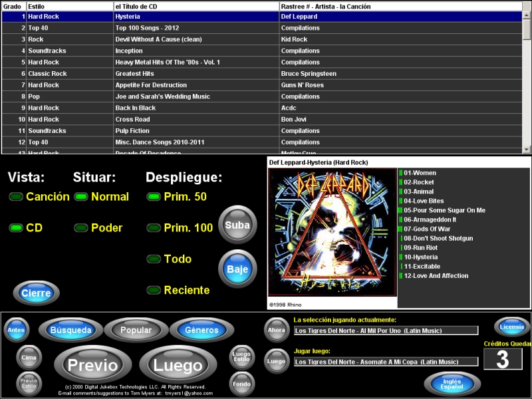Viewport: 532px width, 399px height.
Task: Click the Cierre button
Action: click(37, 293)
